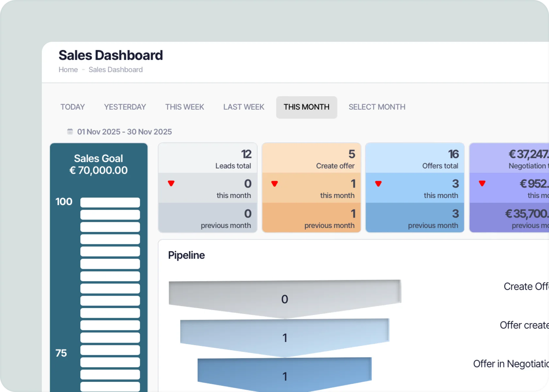Open the 12 Leads total card

(x=208, y=188)
